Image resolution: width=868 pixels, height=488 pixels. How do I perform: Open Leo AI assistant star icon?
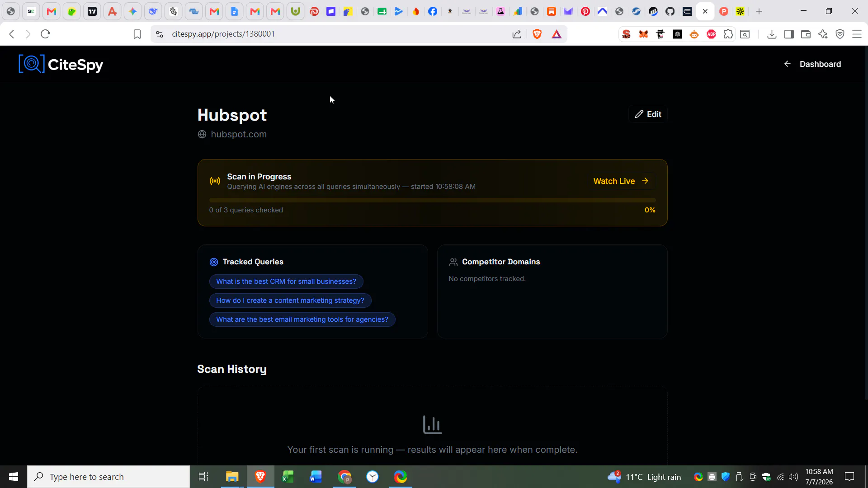[823, 34]
